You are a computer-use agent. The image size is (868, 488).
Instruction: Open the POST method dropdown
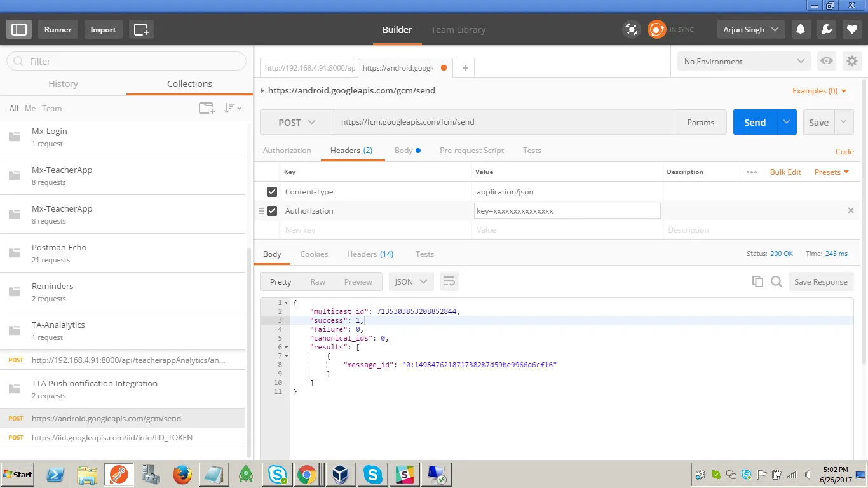tap(297, 123)
